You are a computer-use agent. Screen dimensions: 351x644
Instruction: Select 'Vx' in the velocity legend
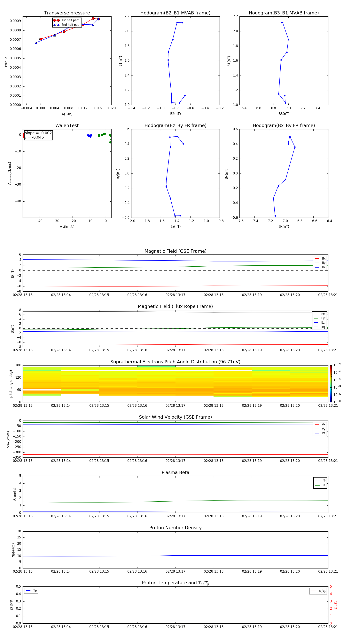coord(320,424)
